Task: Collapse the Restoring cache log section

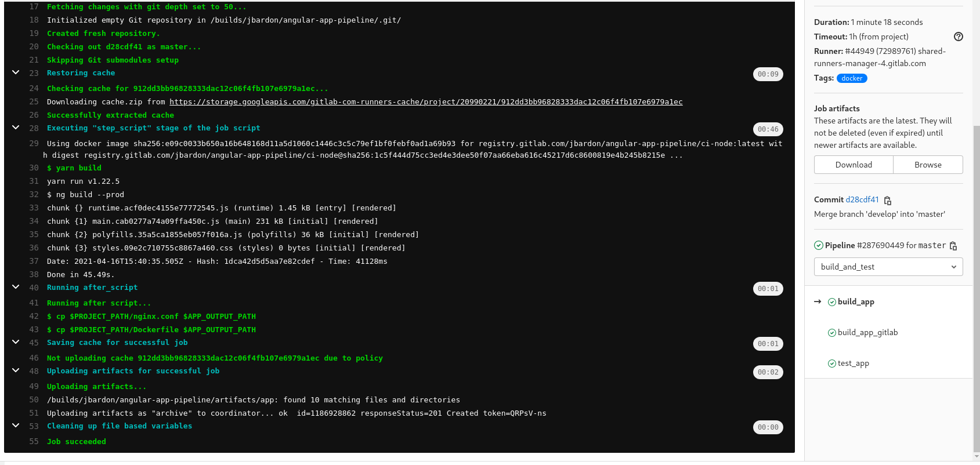Action: point(15,72)
